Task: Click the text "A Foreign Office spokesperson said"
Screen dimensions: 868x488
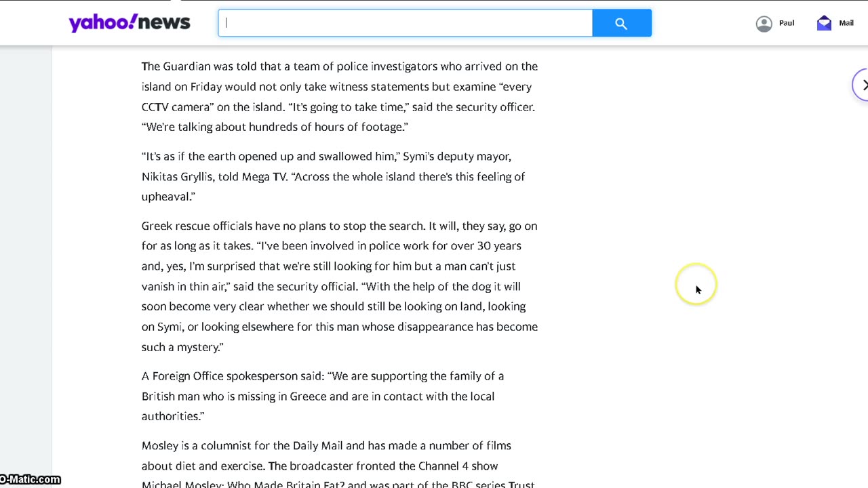Action: pos(233,375)
